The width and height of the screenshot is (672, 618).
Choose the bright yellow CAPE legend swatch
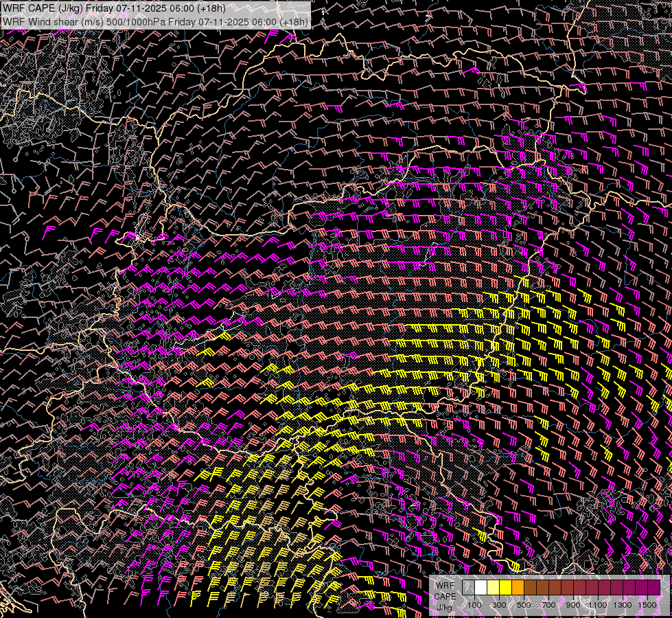[x=506, y=588]
